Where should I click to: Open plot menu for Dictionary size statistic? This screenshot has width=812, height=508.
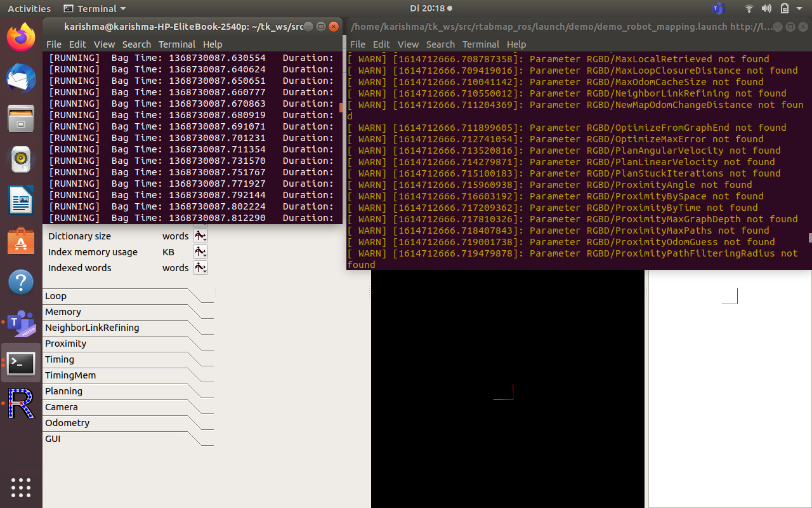(200, 236)
